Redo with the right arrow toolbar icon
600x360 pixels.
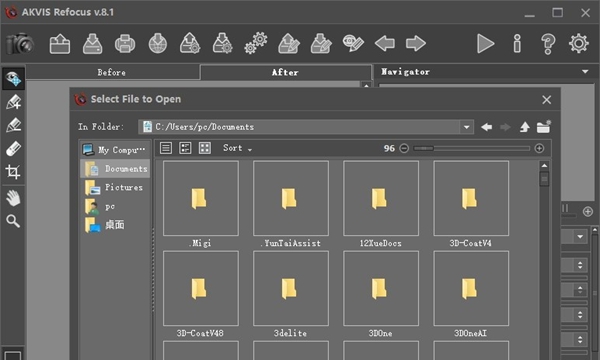[416, 43]
